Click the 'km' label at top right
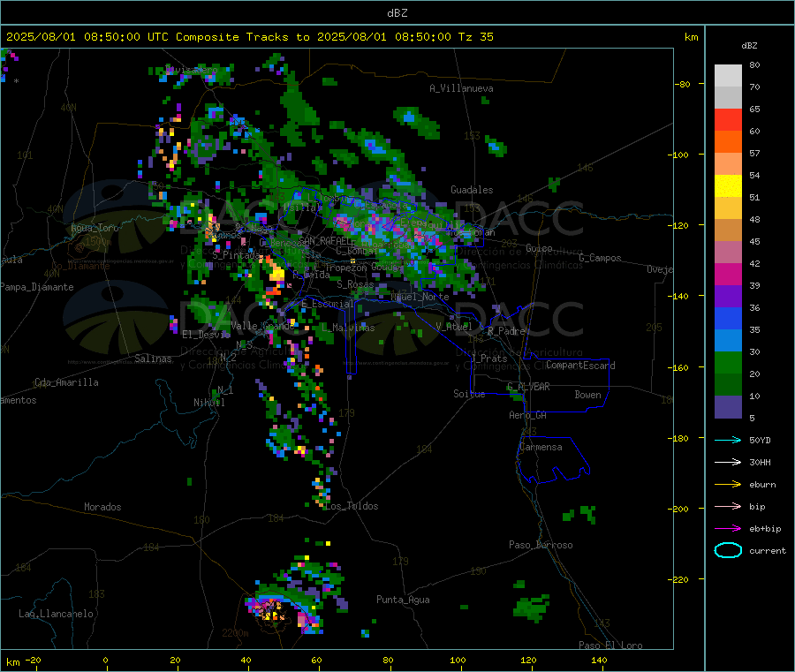The image size is (795, 672). (x=691, y=37)
